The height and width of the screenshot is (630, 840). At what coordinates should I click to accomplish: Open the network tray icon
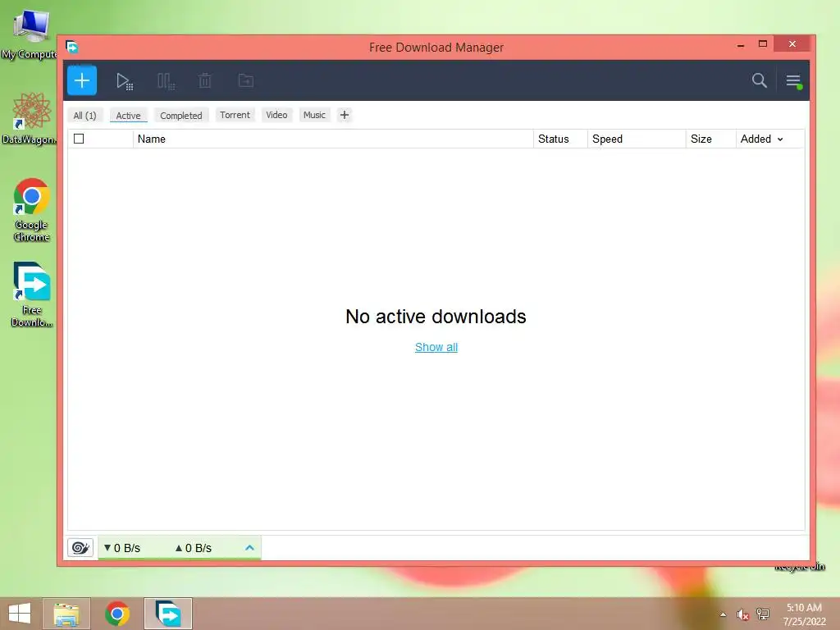(x=763, y=614)
